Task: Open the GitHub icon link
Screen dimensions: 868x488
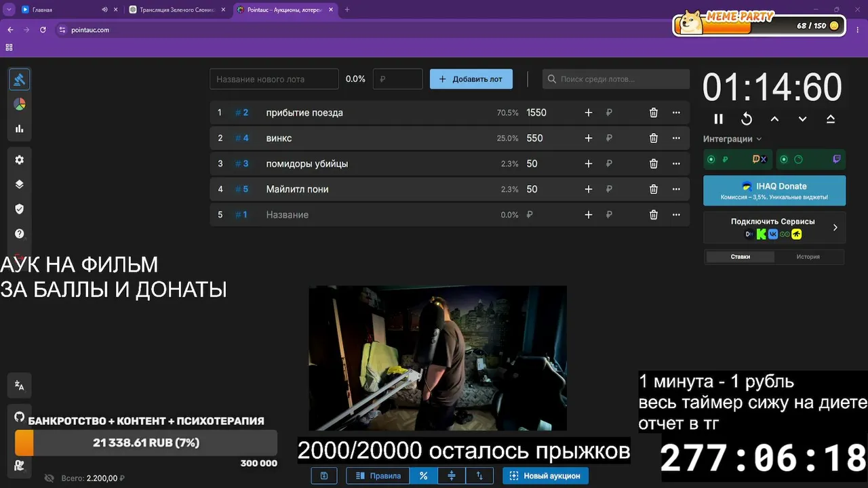Action: (20, 416)
